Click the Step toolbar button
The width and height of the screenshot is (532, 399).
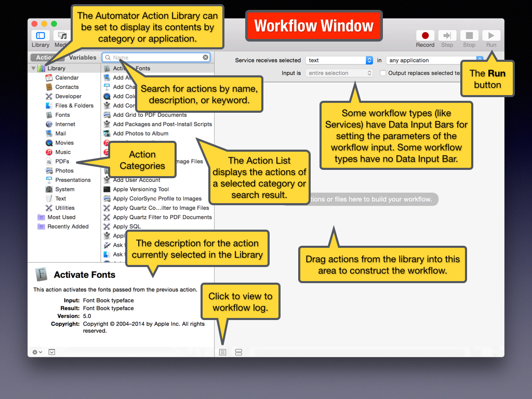point(447,36)
